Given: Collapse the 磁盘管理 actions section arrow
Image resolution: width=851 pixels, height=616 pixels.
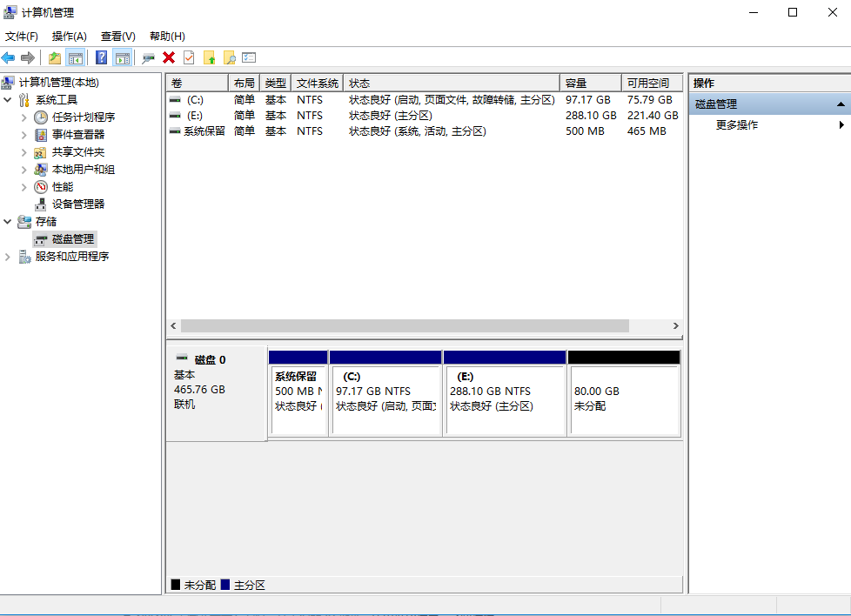Looking at the screenshot, I should 841,104.
